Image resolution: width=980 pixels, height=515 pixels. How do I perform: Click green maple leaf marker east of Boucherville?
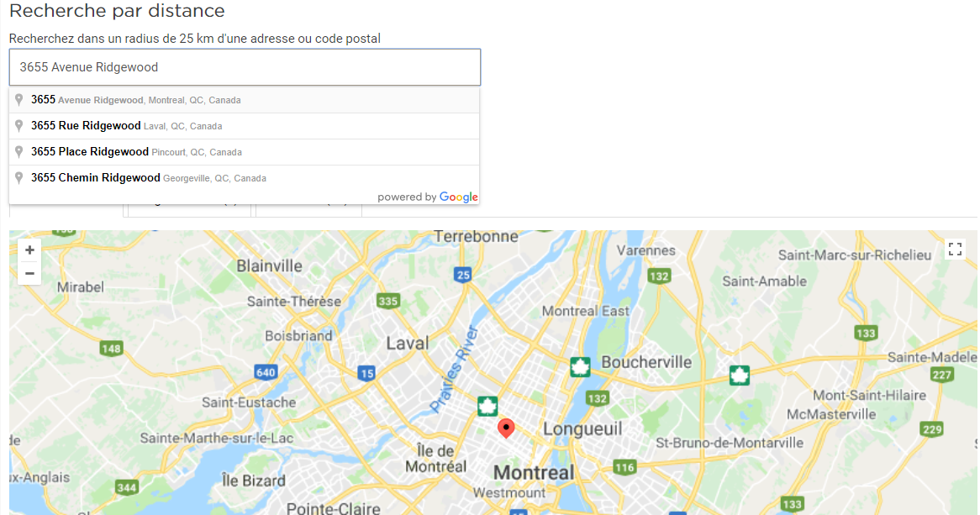[739, 375]
